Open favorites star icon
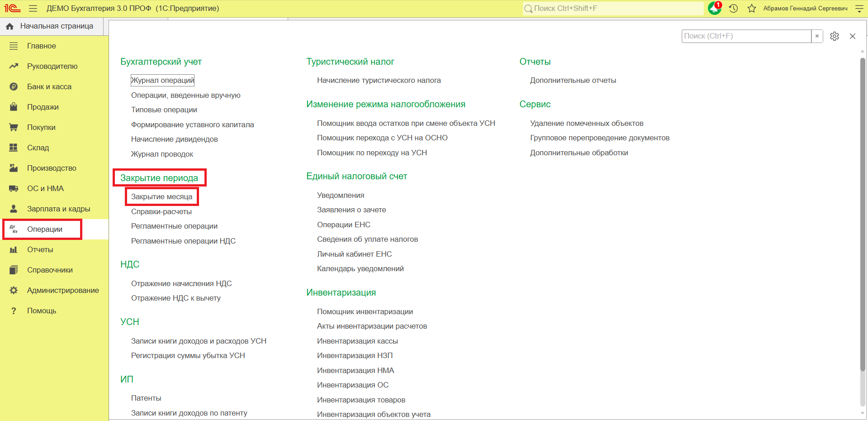This screenshot has height=421, width=868. (x=752, y=8)
